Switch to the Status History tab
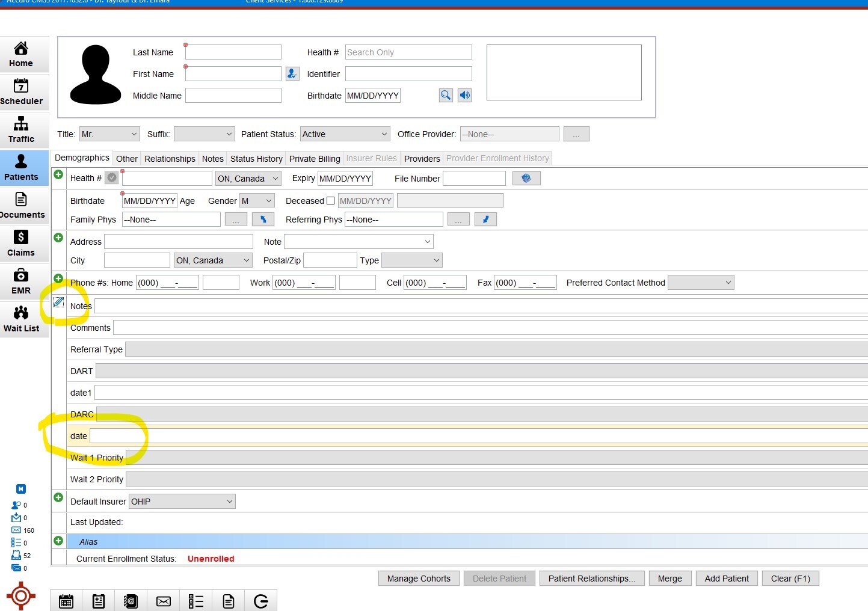The width and height of the screenshot is (868, 611). coord(256,159)
